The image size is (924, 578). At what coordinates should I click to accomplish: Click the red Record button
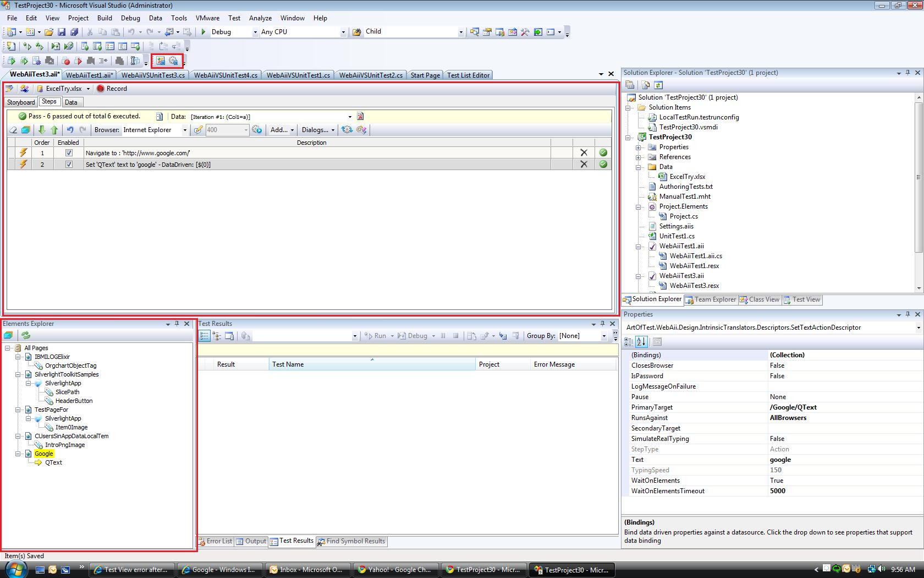point(112,89)
